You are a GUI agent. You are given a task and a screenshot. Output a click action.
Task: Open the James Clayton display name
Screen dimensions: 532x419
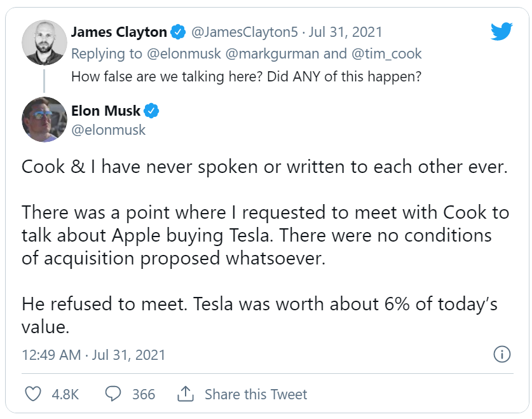[119, 32]
